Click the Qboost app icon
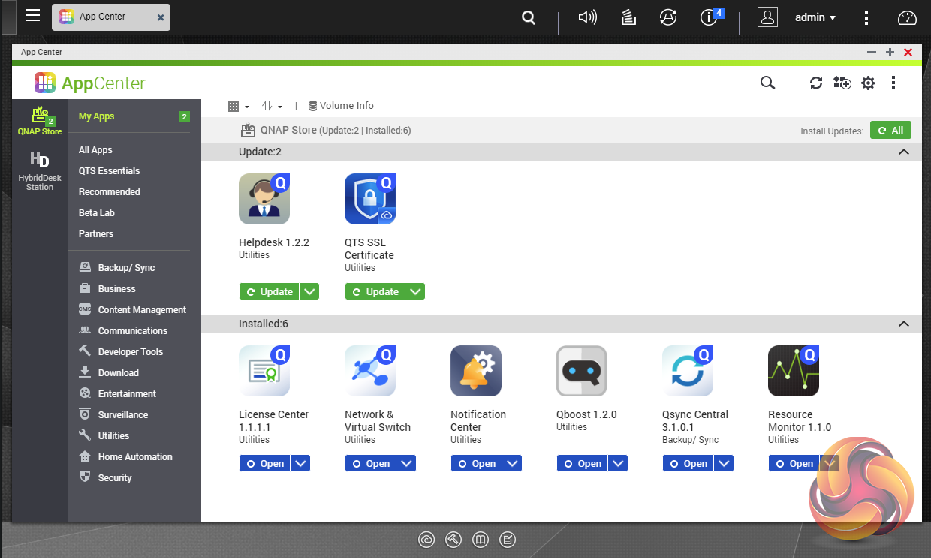931x560 pixels. click(581, 371)
